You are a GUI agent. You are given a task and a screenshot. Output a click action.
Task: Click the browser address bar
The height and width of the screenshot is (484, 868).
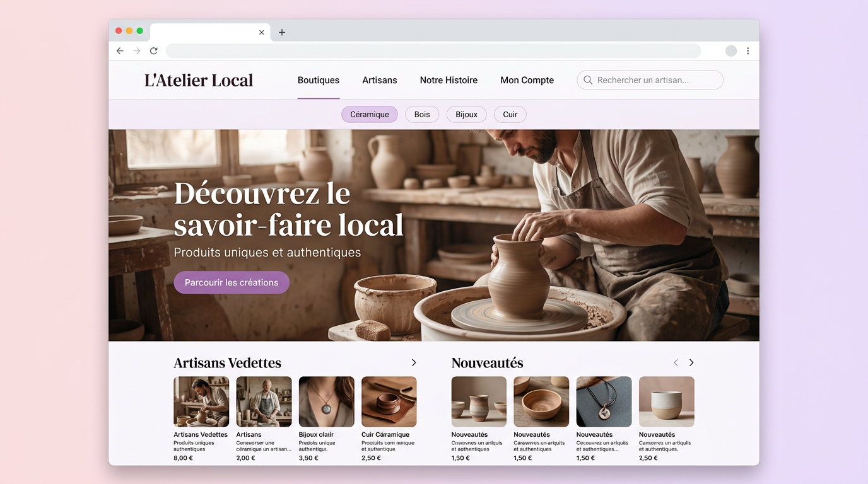coord(433,51)
